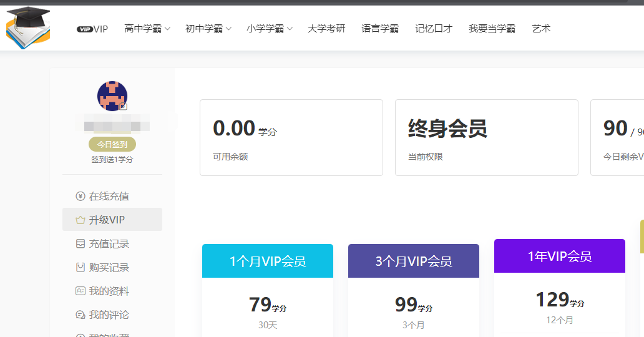This screenshot has height=337, width=644.
Task: Click the 当前权限 label
Action: (x=426, y=157)
